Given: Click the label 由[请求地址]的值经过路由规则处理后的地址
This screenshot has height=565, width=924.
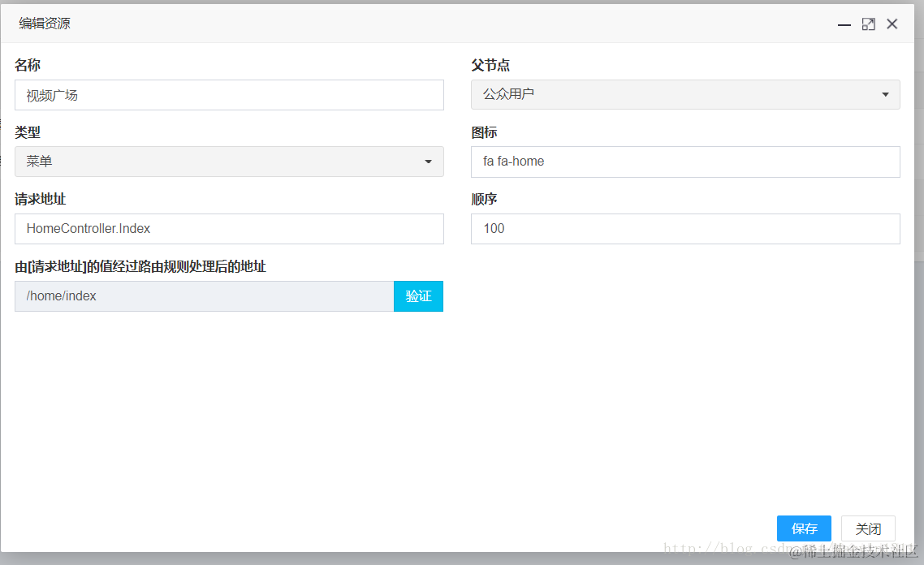Looking at the screenshot, I should pos(140,266).
